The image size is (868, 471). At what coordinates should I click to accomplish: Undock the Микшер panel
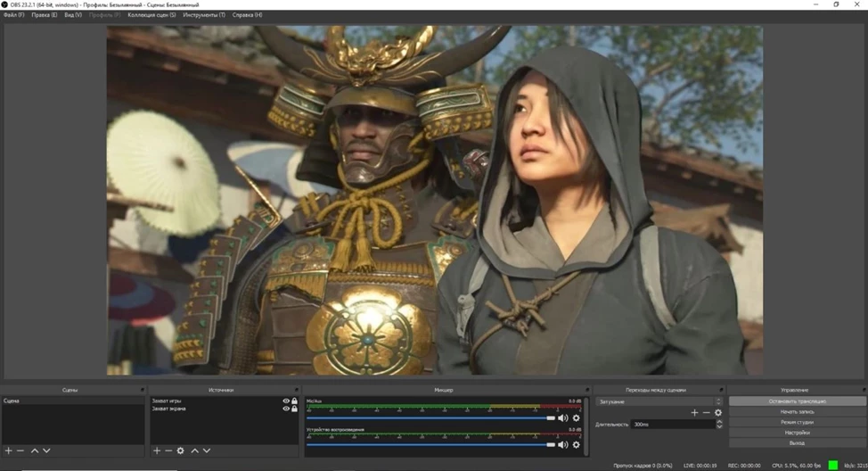587,390
